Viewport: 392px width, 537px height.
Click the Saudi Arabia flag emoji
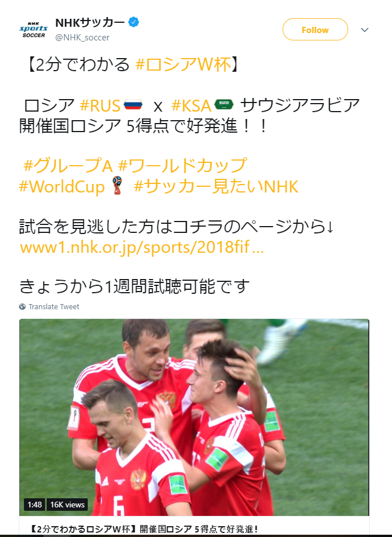[x=224, y=104]
